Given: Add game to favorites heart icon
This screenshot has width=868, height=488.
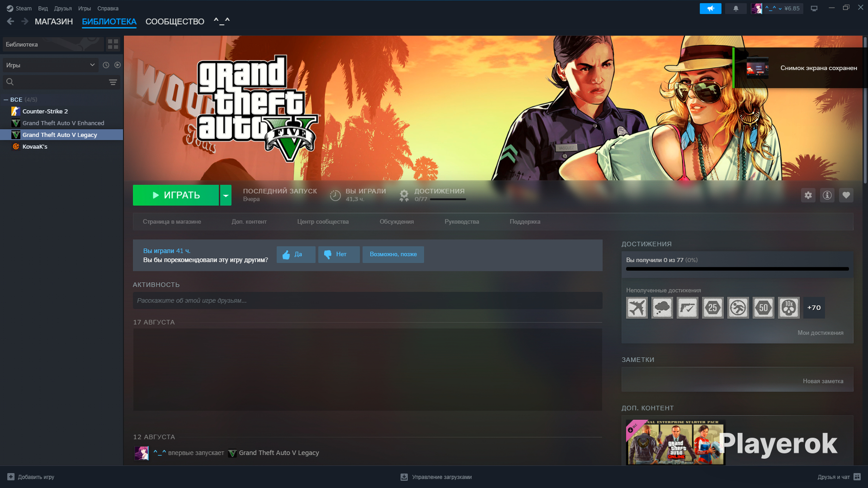Looking at the screenshot, I should (x=846, y=195).
